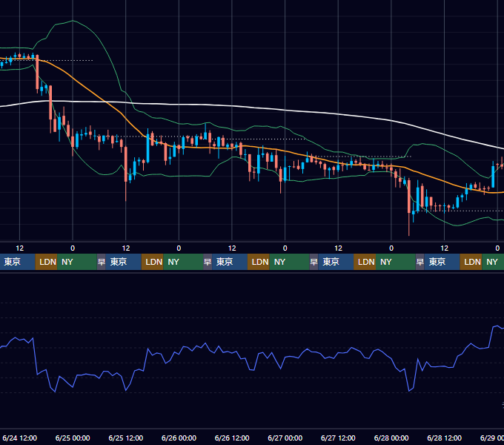Click the 東京 session block for 6/24
This screenshot has height=445, width=504.
click(x=17, y=262)
